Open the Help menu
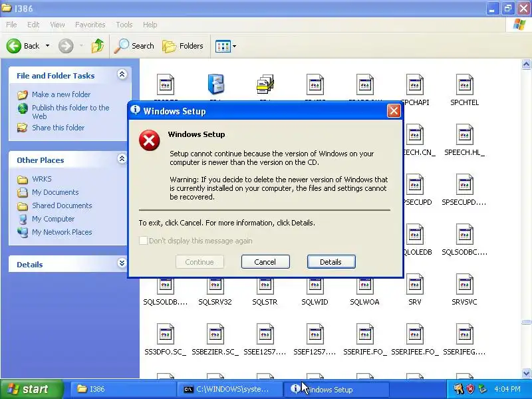 (150, 25)
